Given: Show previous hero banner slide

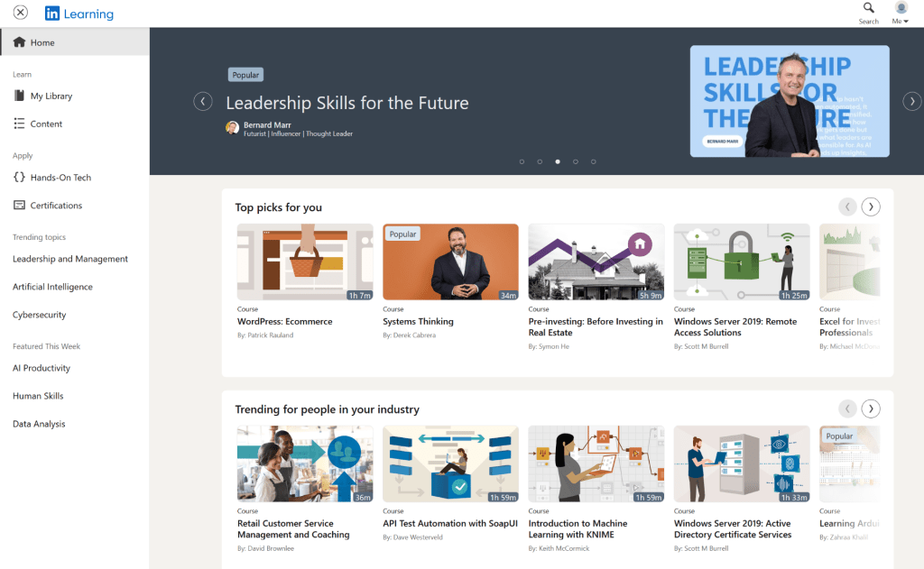Looking at the screenshot, I should tap(203, 101).
